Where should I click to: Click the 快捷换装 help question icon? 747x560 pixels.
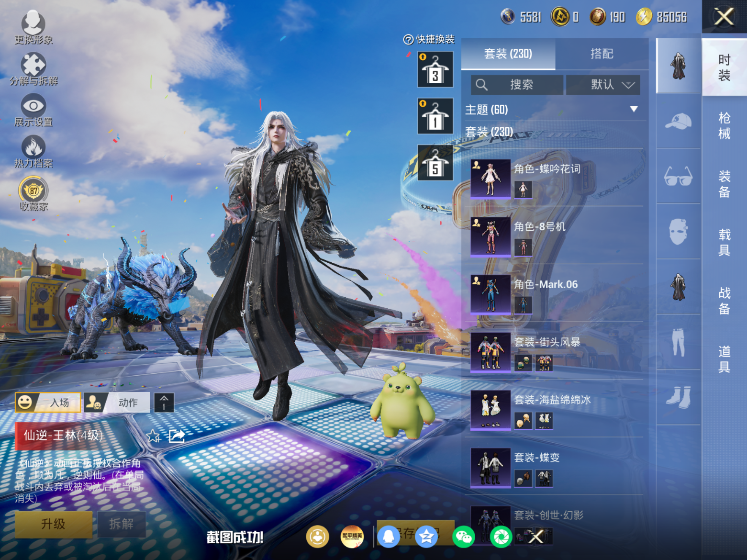(408, 40)
